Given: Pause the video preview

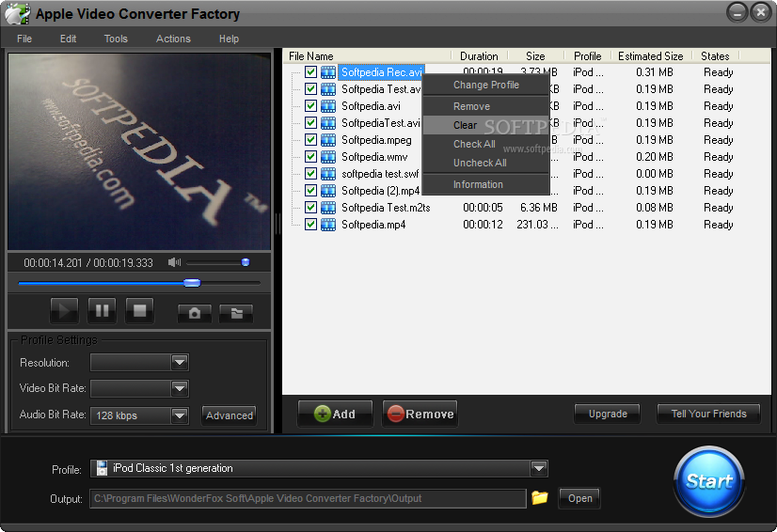Looking at the screenshot, I should point(103,310).
